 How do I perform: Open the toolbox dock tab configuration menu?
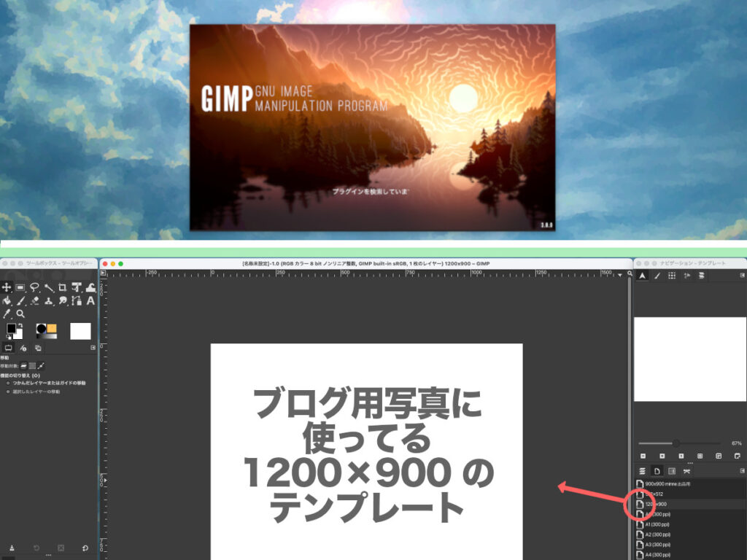tap(93, 348)
